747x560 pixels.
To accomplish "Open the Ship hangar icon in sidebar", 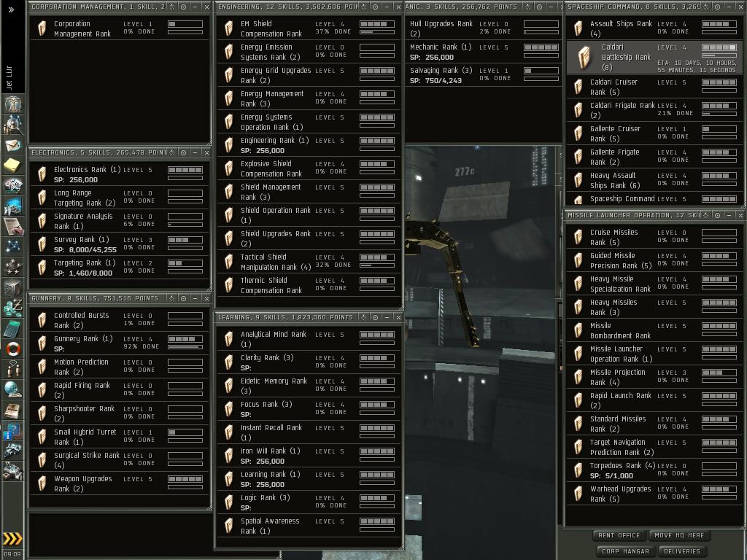I will (x=13, y=450).
